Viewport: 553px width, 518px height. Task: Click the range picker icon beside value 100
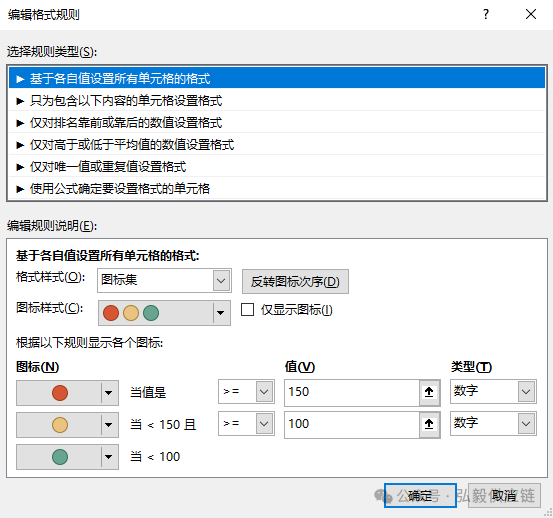click(429, 424)
